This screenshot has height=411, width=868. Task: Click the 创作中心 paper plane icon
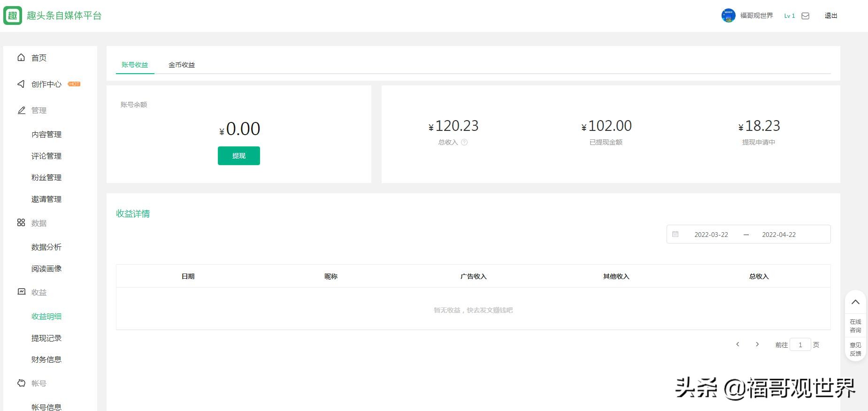click(x=21, y=84)
